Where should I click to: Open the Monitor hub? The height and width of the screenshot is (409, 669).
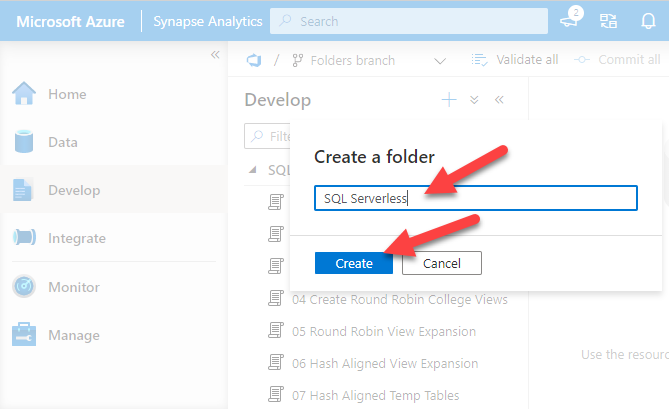73,287
